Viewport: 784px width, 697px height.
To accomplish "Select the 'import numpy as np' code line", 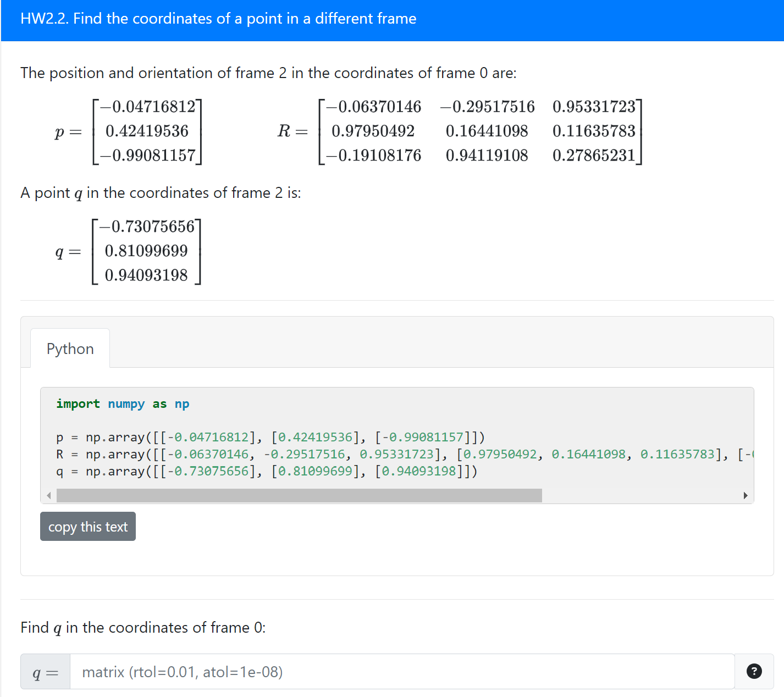I will coord(122,403).
